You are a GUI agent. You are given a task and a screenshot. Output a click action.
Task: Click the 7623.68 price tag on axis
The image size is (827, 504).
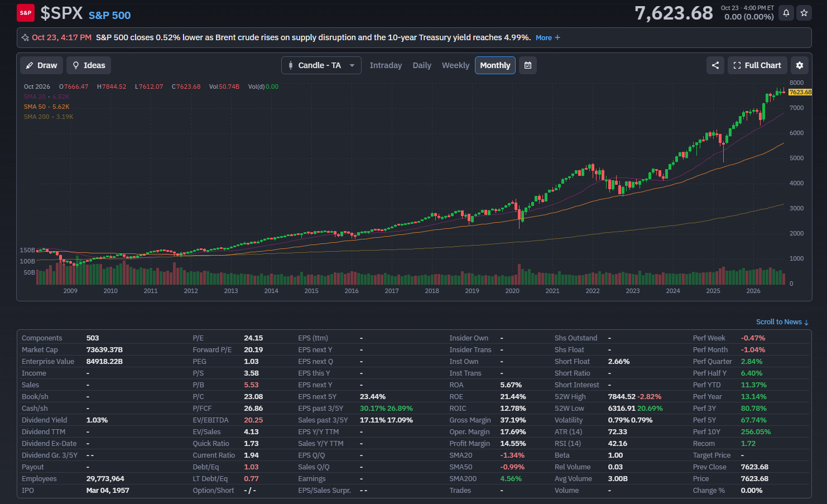point(800,92)
